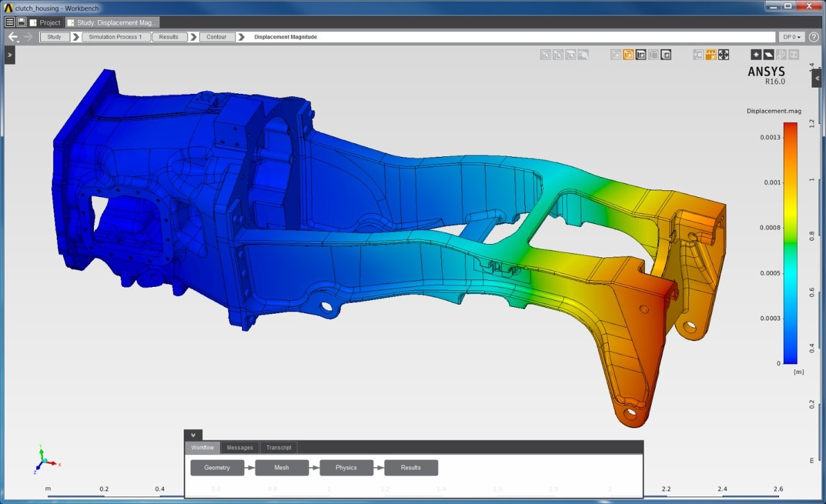Collapse the bottom workflow panel with the chevron
Screen dimensions: 826x504
click(x=193, y=435)
